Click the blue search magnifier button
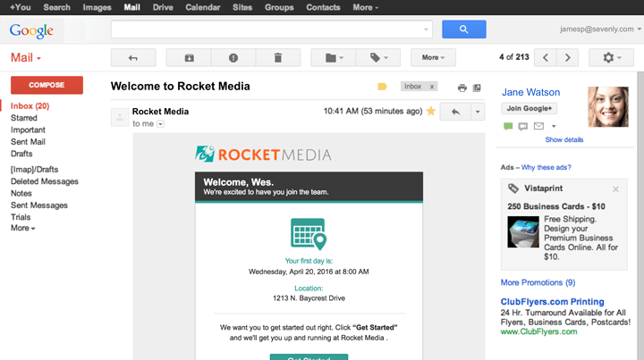644x360 pixels. [463, 29]
